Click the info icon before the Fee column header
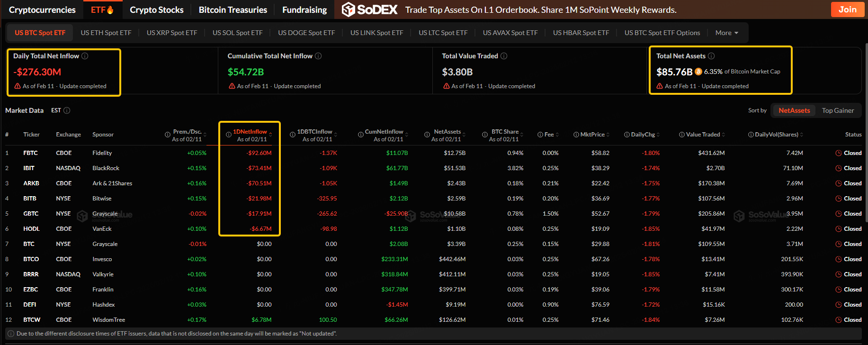868x345 pixels. [x=540, y=135]
